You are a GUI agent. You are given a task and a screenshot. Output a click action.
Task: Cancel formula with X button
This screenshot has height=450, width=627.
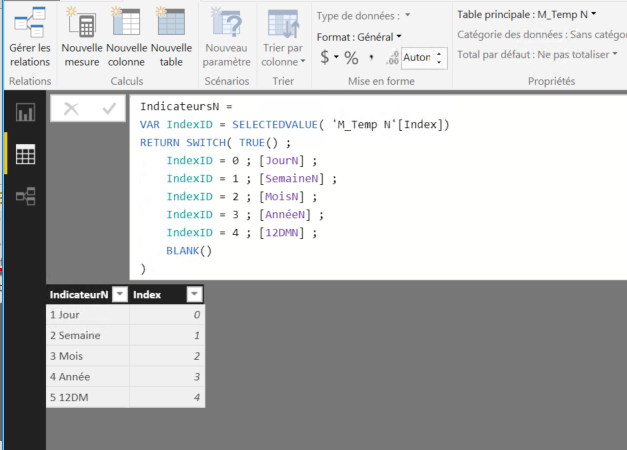[71, 108]
